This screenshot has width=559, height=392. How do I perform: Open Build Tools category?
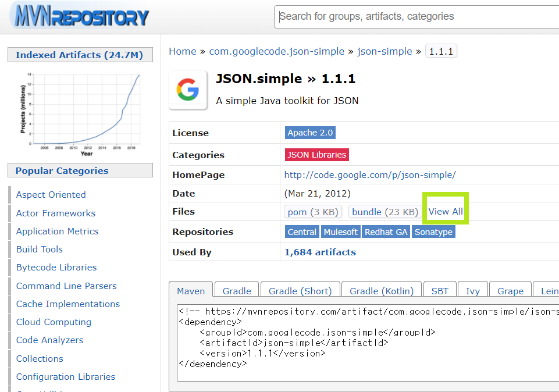click(x=40, y=249)
